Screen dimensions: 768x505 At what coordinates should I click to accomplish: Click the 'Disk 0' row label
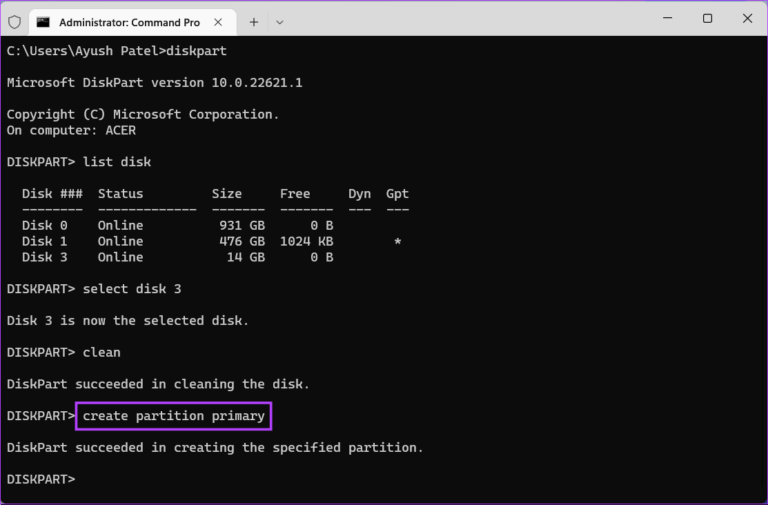click(x=45, y=225)
